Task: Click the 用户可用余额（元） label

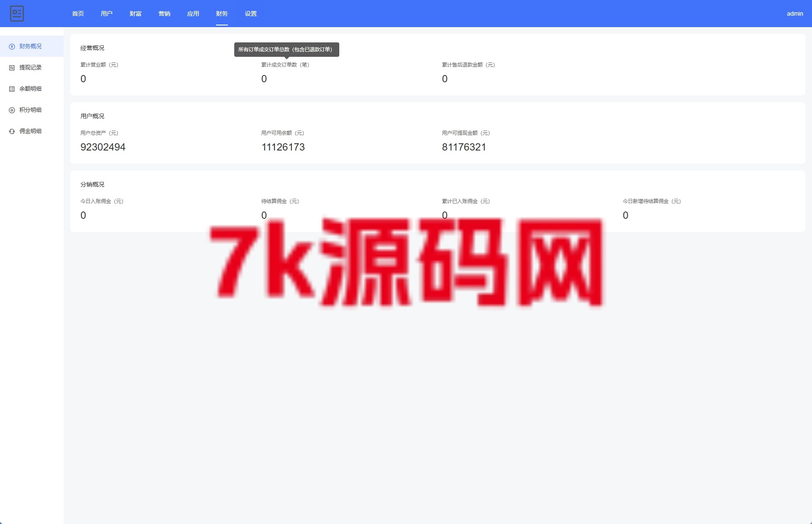Action: 283,133
